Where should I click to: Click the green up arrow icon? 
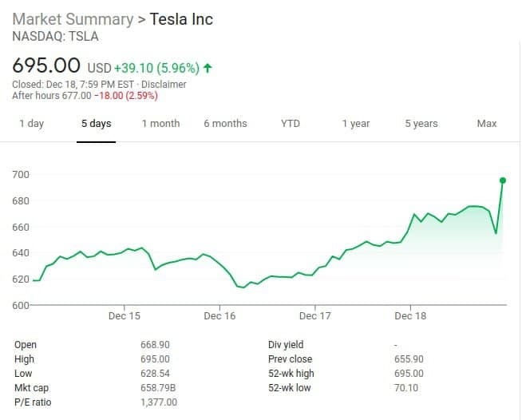click(208, 67)
